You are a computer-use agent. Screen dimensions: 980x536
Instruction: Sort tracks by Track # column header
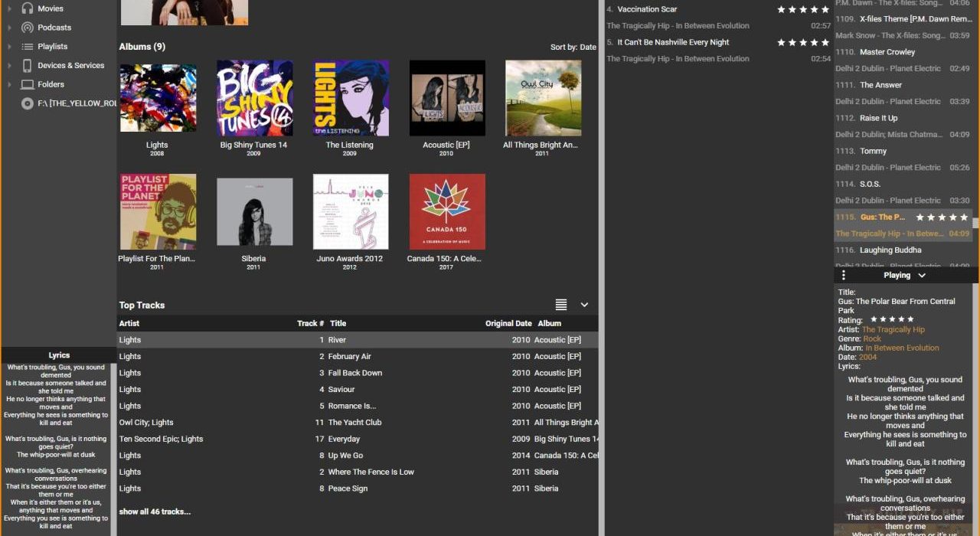310,323
